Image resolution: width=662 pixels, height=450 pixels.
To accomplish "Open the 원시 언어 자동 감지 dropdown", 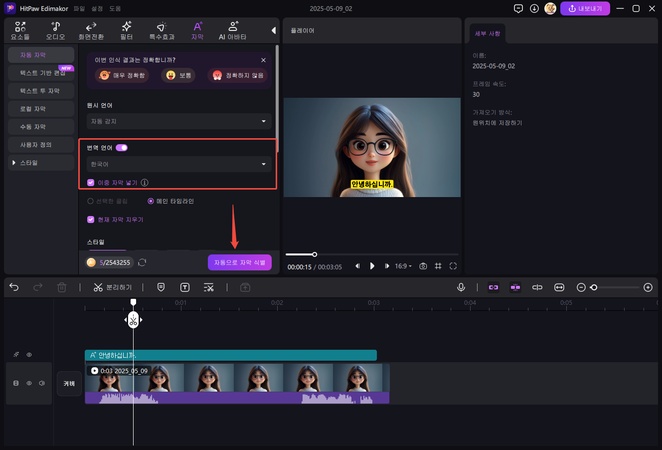I will pyautogui.click(x=178, y=121).
